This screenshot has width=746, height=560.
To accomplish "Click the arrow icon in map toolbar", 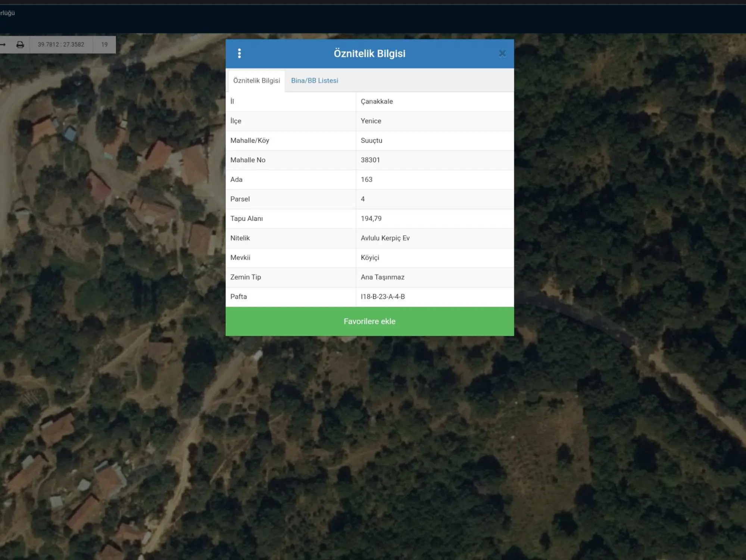I will [x=3, y=45].
